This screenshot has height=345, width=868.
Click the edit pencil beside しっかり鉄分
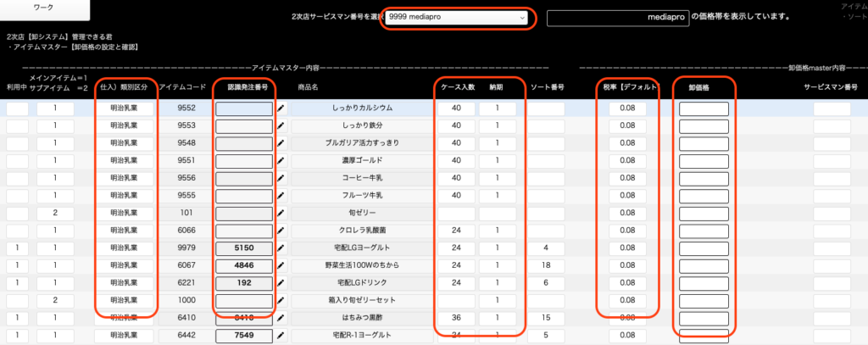tap(281, 125)
